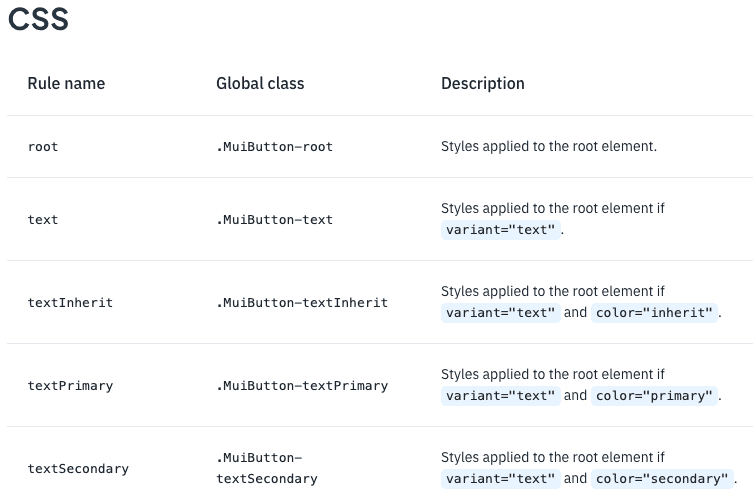Click the color="primary" code snippet

pos(655,396)
